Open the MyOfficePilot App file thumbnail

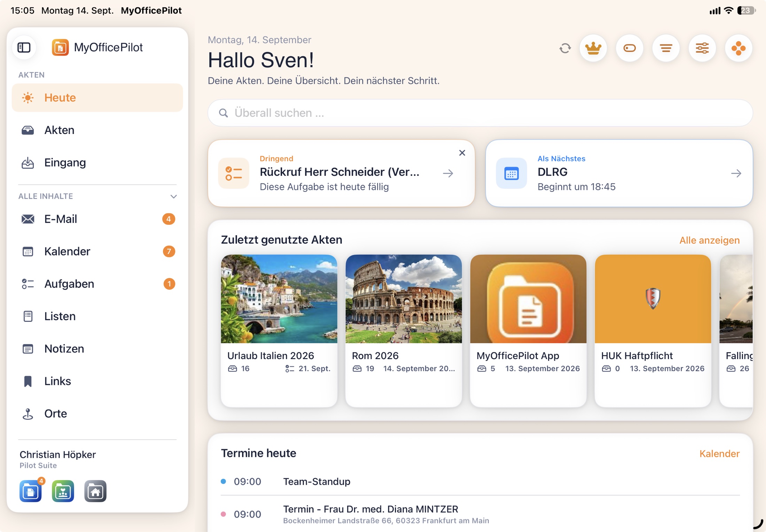tap(529, 299)
